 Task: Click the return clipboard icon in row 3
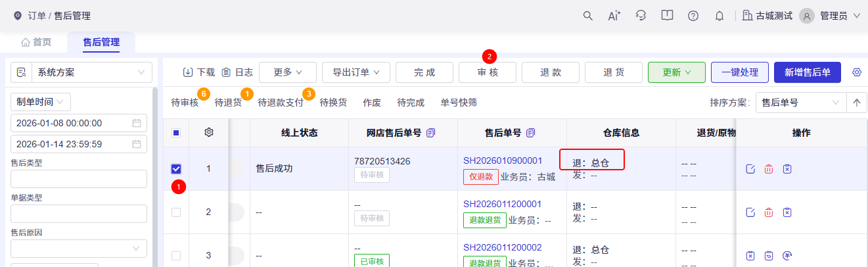pyautogui.click(x=769, y=255)
